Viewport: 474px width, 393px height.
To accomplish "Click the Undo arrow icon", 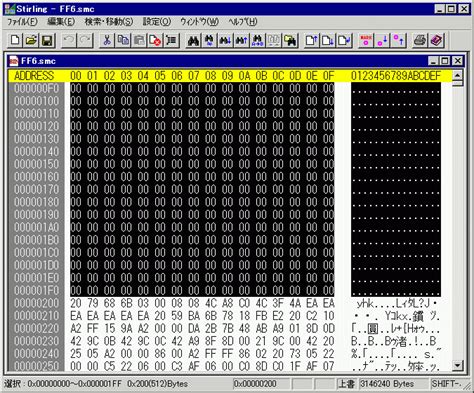I will click(x=69, y=40).
